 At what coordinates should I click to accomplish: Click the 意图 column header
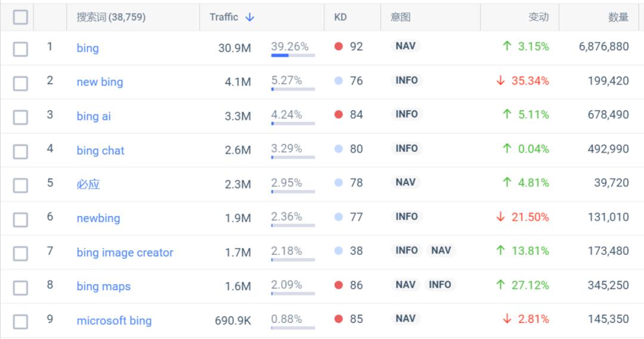coord(401,17)
